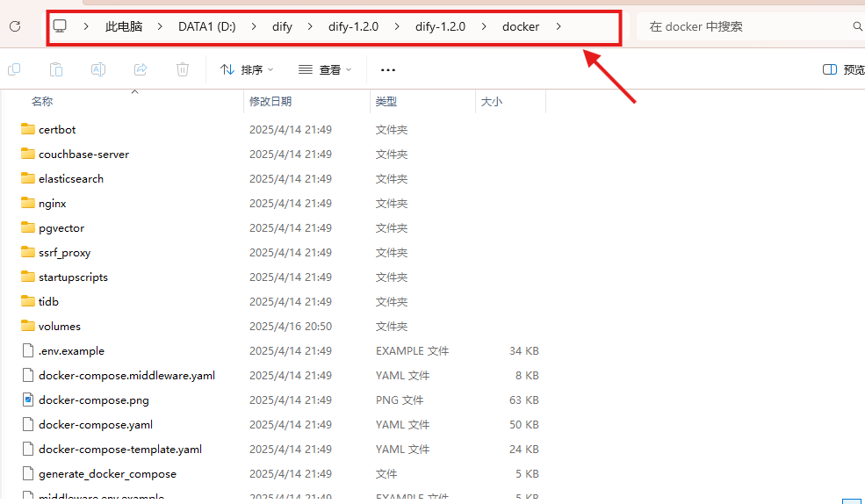Click the docker-compose.yaml file icon
This screenshot has width=865, height=504.
(27, 425)
